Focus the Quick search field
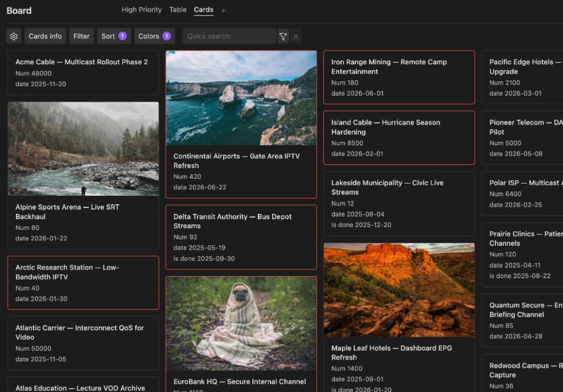563x392 pixels. 229,36
